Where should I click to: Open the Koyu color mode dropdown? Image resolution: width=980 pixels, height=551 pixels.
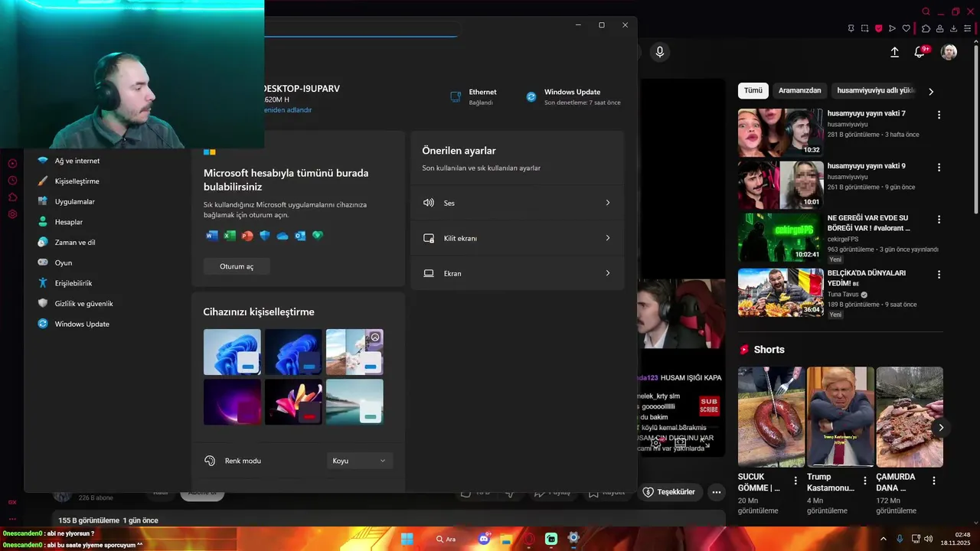tap(360, 461)
